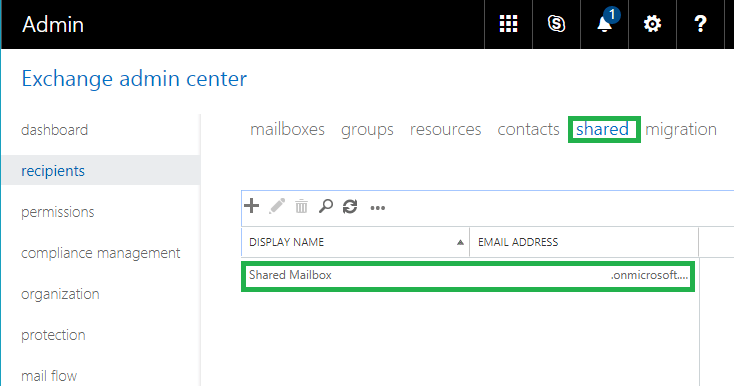The image size is (734, 386).
Task: Refresh the shared mailbox list
Action: [x=350, y=206]
